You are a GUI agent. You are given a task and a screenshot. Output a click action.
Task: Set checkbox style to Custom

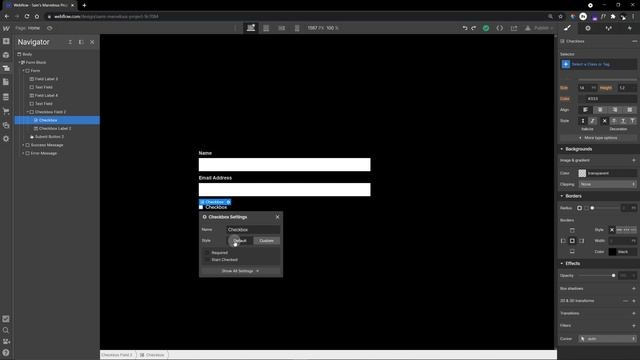tap(267, 240)
